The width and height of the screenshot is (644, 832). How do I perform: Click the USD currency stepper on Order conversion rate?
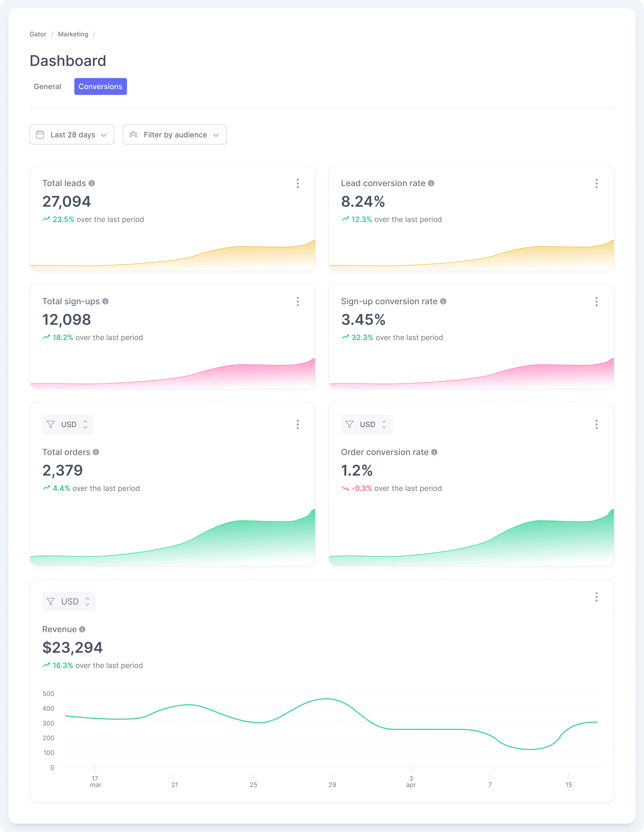[385, 424]
